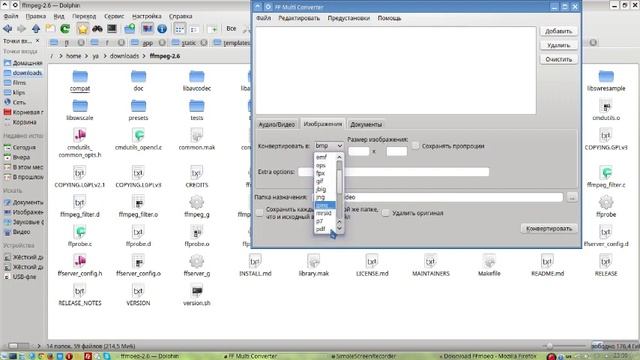Click the green Reload icon in Dolphin

tap(65, 29)
